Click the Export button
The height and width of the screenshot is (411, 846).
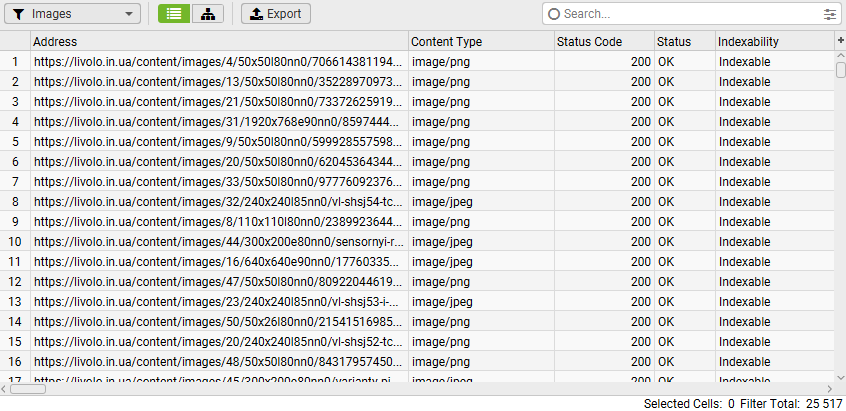[x=276, y=14]
